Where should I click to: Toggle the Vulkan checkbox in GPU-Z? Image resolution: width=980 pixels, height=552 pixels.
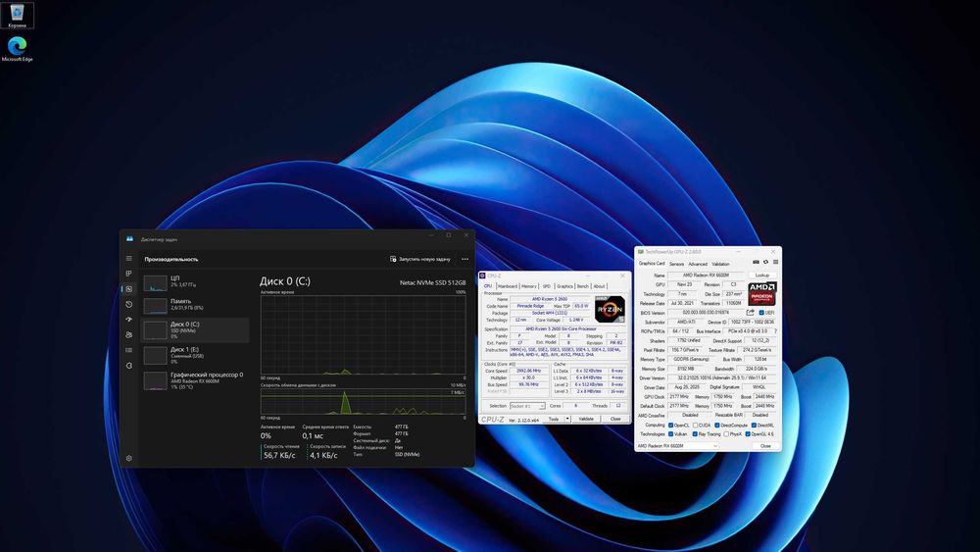click(x=670, y=433)
